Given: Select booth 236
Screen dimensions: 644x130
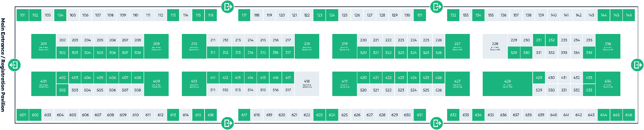Looking at the screenshot, I should (x=608, y=46).
